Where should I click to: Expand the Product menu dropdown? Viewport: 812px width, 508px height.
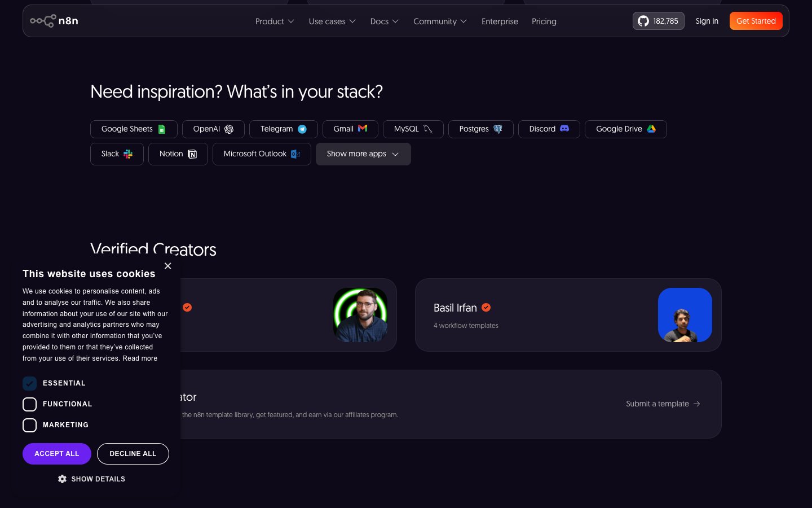pyautogui.click(x=275, y=21)
